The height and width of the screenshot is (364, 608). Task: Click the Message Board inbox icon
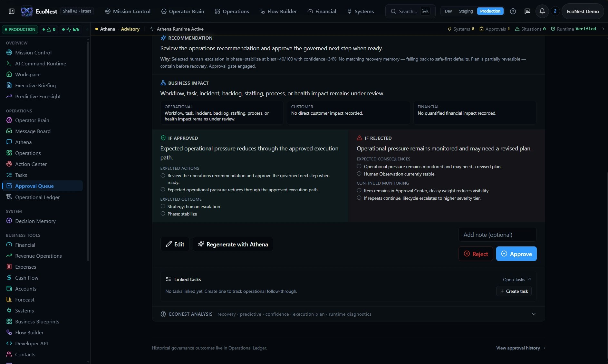pos(9,131)
